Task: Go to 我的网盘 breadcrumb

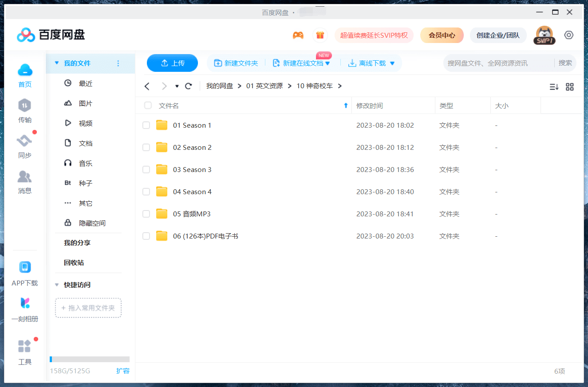Action: [x=219, y=86]
